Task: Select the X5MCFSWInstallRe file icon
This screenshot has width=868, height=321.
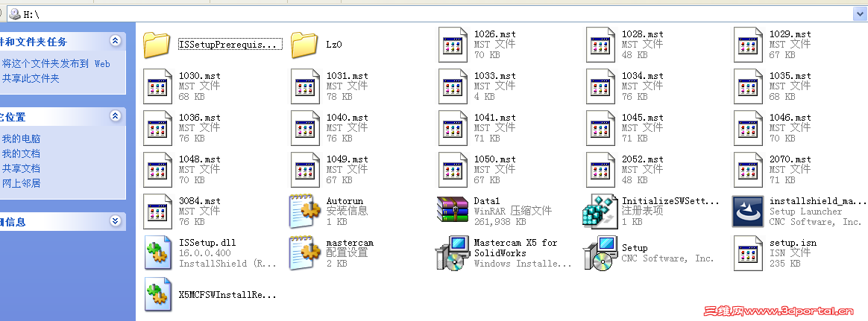Action: (159, 294)
